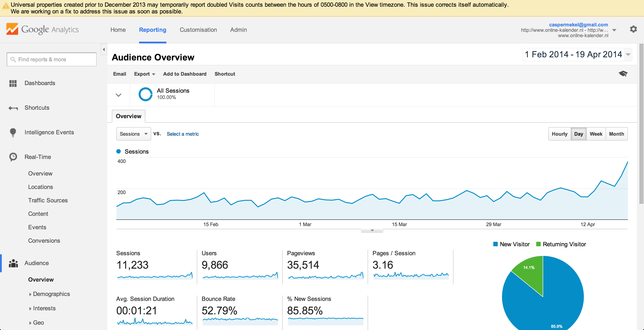Open Real-Time Conversions

(44, 241)
